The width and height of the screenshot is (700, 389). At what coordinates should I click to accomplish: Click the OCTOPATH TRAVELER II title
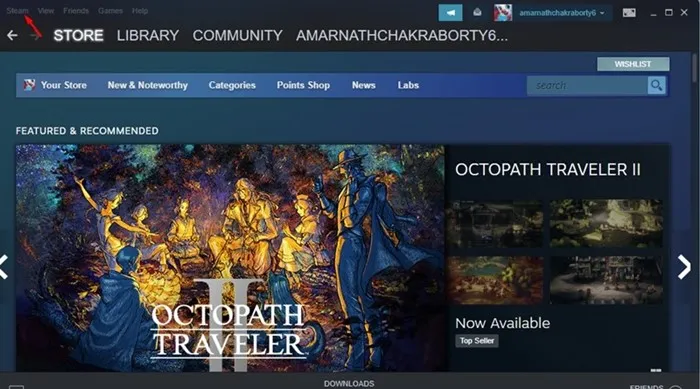coord(548,169)
